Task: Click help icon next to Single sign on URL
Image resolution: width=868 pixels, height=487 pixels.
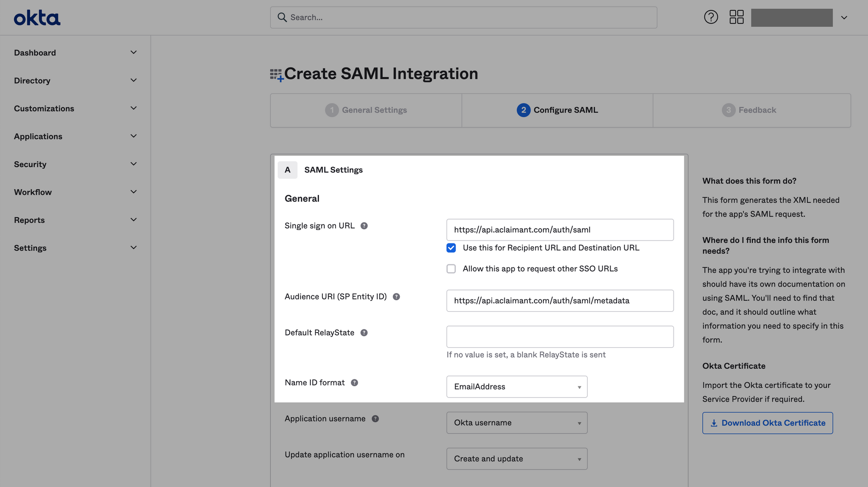Action: point(364,226)
